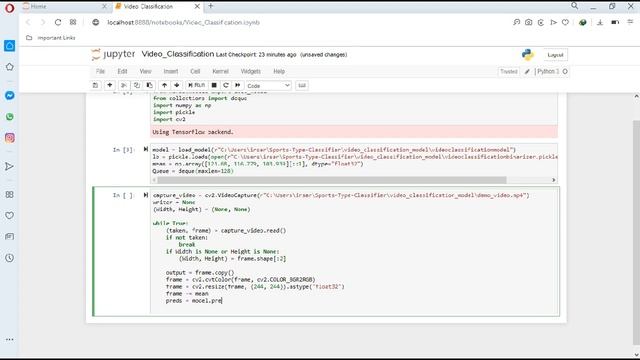Run the current cell
640x360 pixels.
pos(197,85)
